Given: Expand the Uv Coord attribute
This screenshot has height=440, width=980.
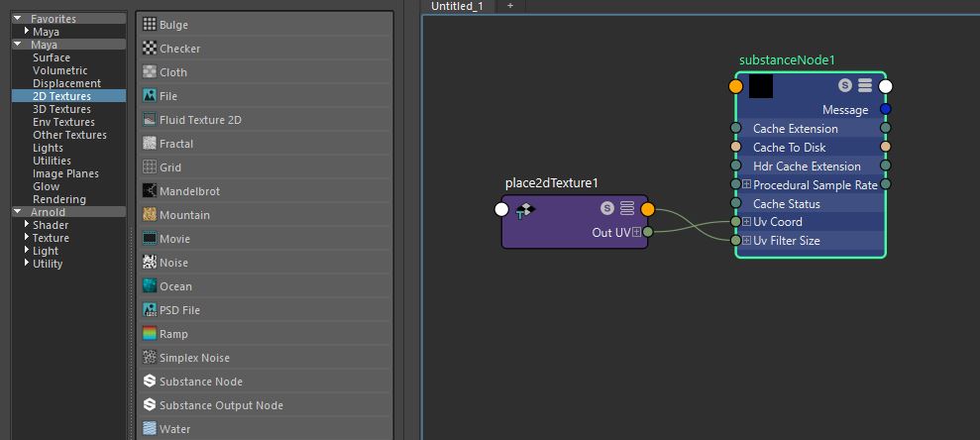Looking at the screenshot, I should point(746,222).
